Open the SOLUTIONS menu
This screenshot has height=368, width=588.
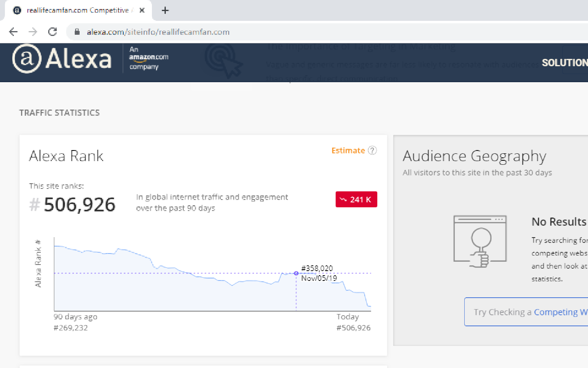coord(564,63)
